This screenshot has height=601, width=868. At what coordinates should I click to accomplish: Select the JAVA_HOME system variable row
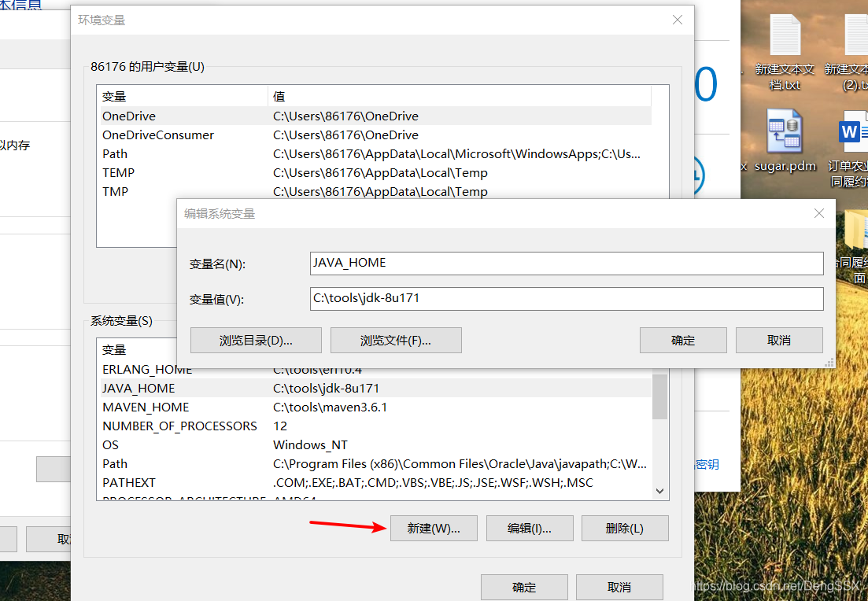[375, 389]
